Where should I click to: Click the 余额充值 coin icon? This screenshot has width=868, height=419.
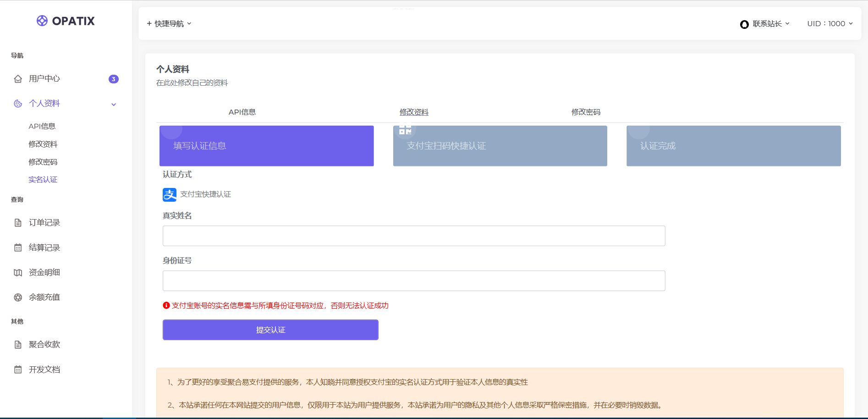(x=17, y=297)
